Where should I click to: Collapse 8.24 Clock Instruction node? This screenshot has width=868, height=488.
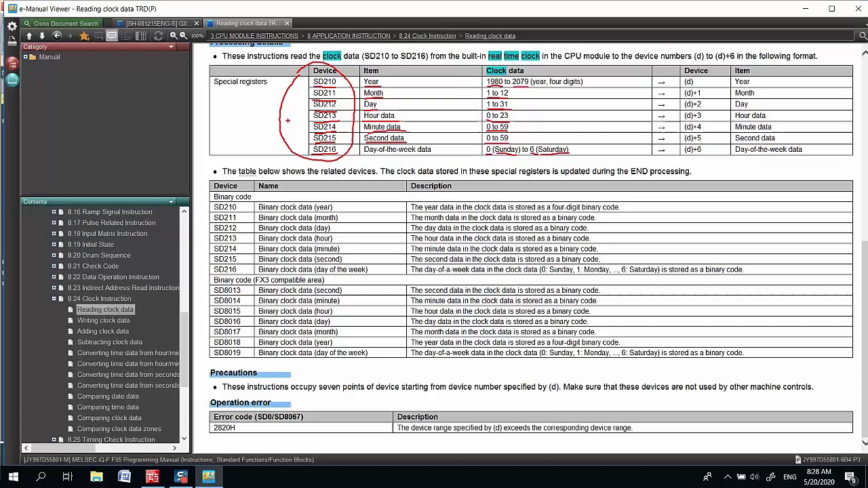click(54, 298)
